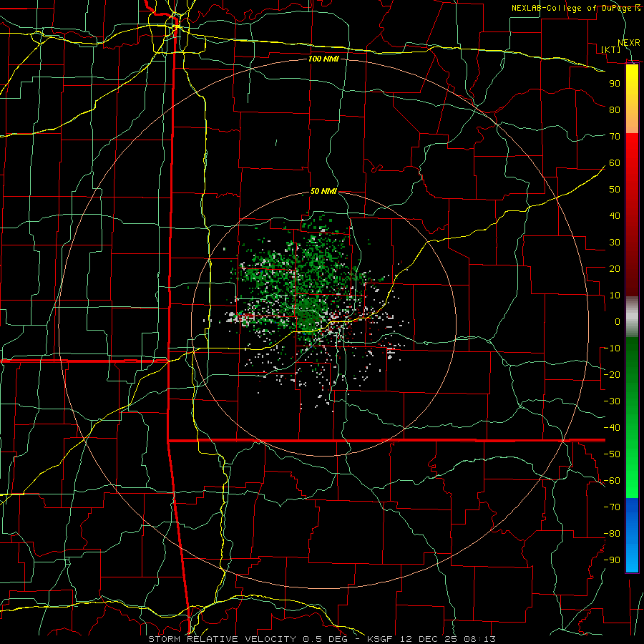This screenshot has width=644, height=644.
Task: Select the -60 value on velocity scale
Action: (612, 481)
